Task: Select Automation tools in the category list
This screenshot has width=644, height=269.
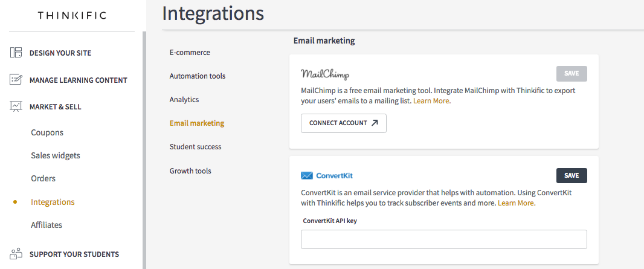Action: tap(198, 76)
